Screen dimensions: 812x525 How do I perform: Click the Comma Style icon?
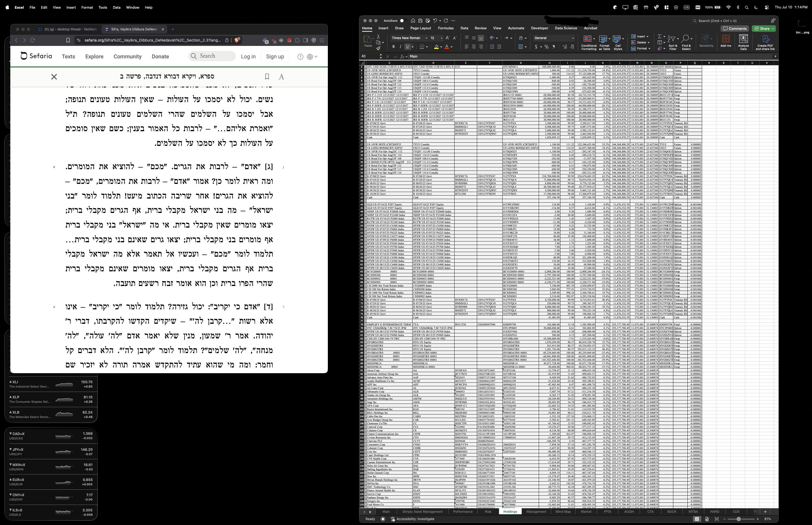(x=553, y=47)
